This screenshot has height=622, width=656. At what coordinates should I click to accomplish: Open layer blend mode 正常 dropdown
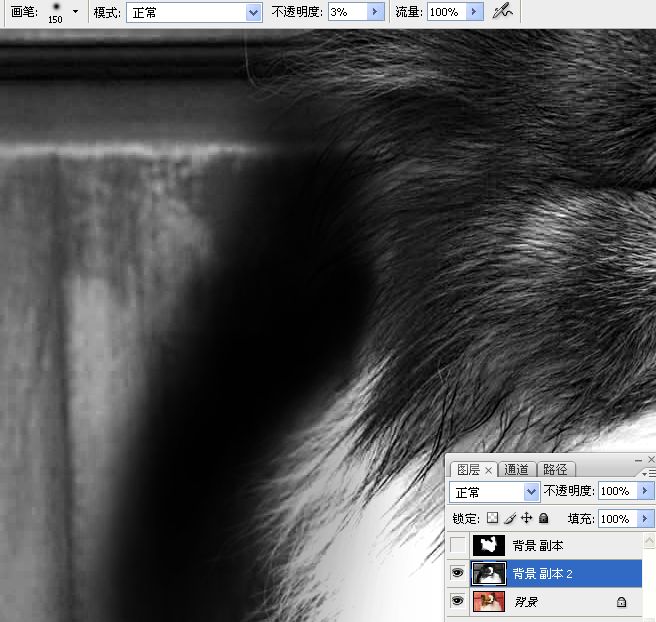[531, 492]
